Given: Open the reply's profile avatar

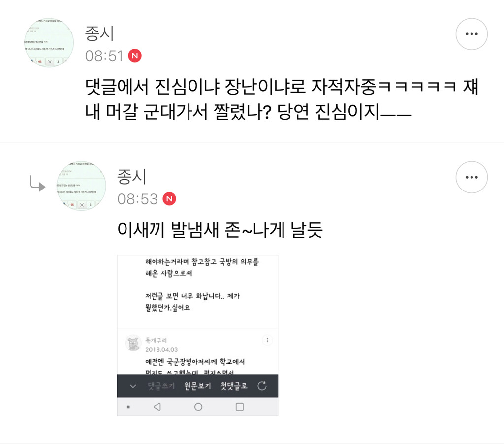Looking at the screenshot, I should click(81, 186).
